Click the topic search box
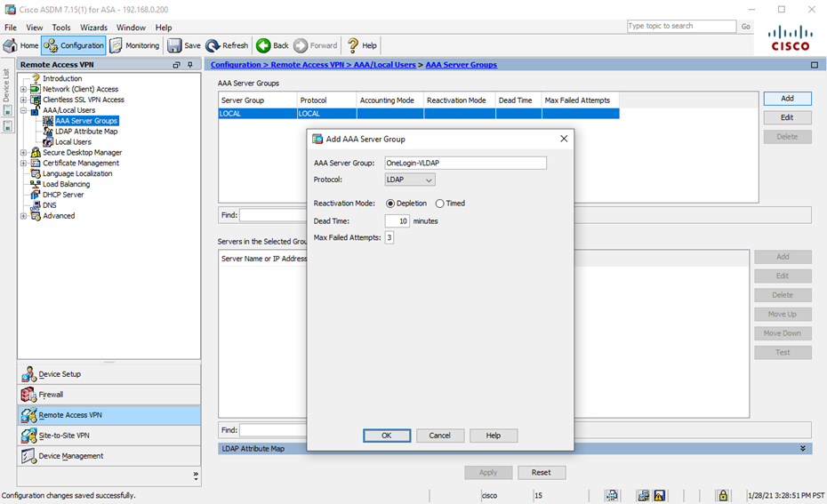Image resolution: width=827 pixels, height=504 pixels. (681, 26)
